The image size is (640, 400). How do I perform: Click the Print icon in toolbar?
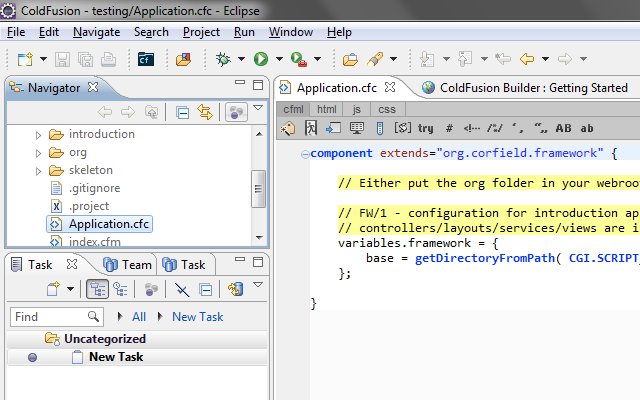coord(109,59)
